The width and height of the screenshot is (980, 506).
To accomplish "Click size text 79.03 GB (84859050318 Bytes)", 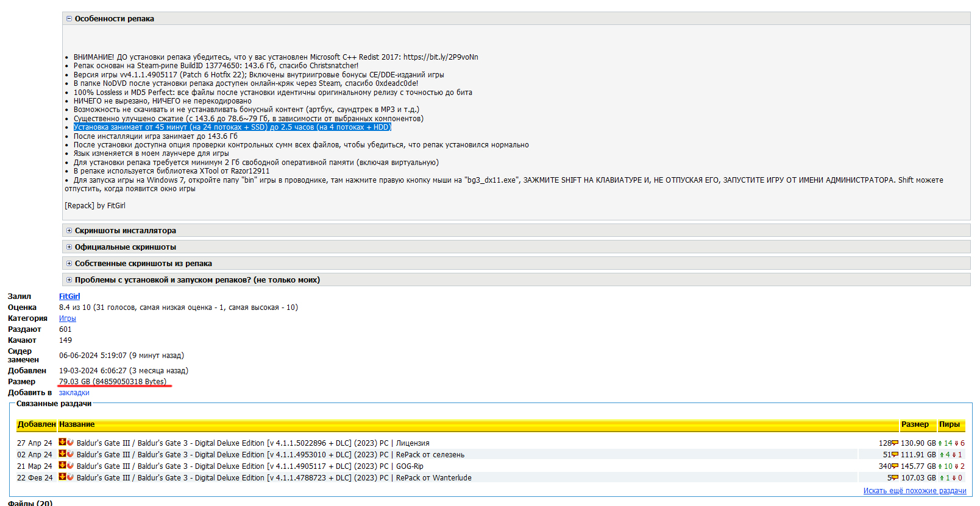I will pos(113,382).
